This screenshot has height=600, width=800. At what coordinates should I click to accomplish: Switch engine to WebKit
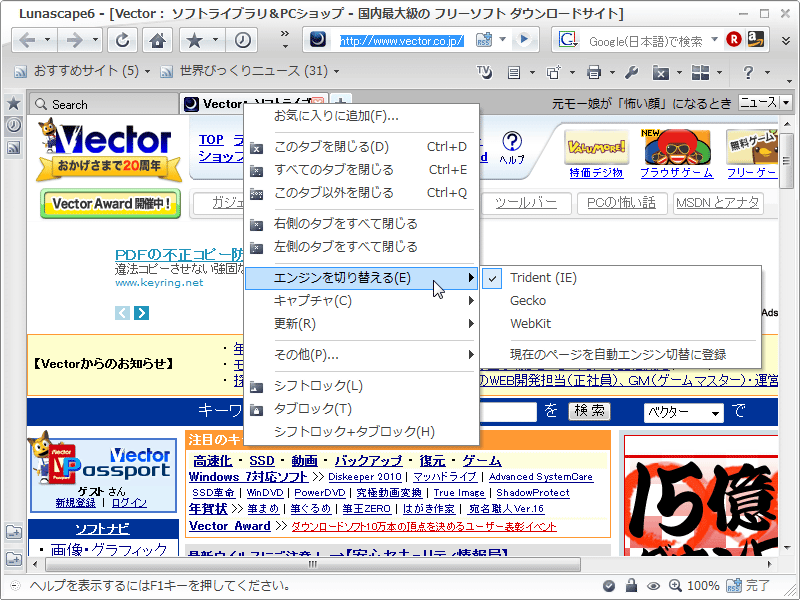pos(621,323)
